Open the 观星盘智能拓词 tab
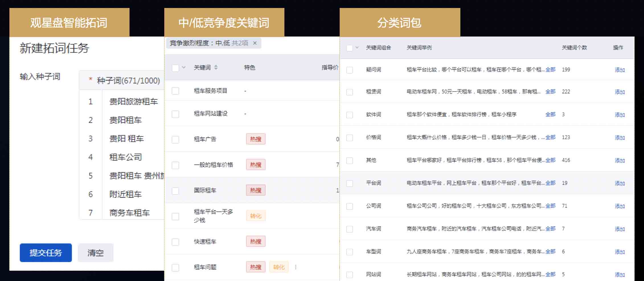 pyautogui.click(x=69, y=23)
